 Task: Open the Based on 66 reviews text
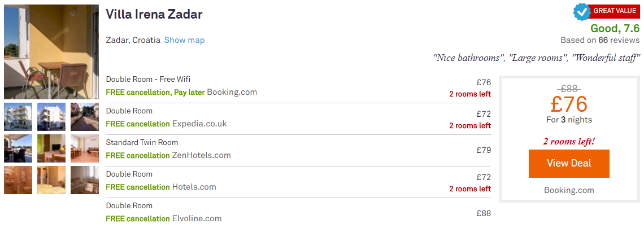pyautogui.click(x=599, y=40)
